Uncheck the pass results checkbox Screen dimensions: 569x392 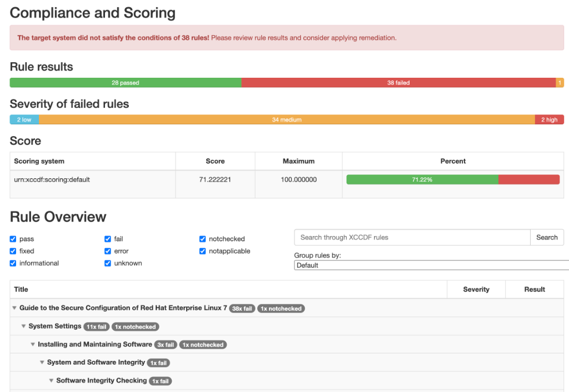click(x=13, y=239)
